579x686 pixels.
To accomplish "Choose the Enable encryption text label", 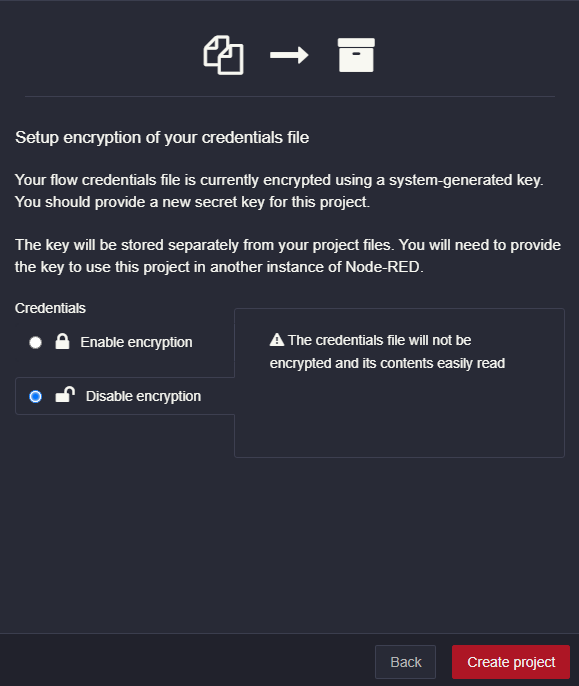I will point(136,342).
